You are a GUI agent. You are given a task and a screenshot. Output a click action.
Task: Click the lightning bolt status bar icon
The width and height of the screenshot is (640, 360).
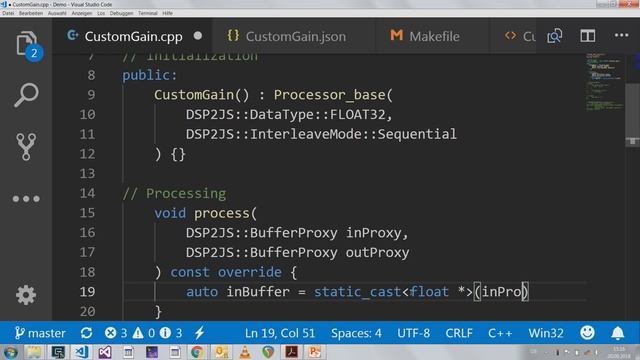199,333
